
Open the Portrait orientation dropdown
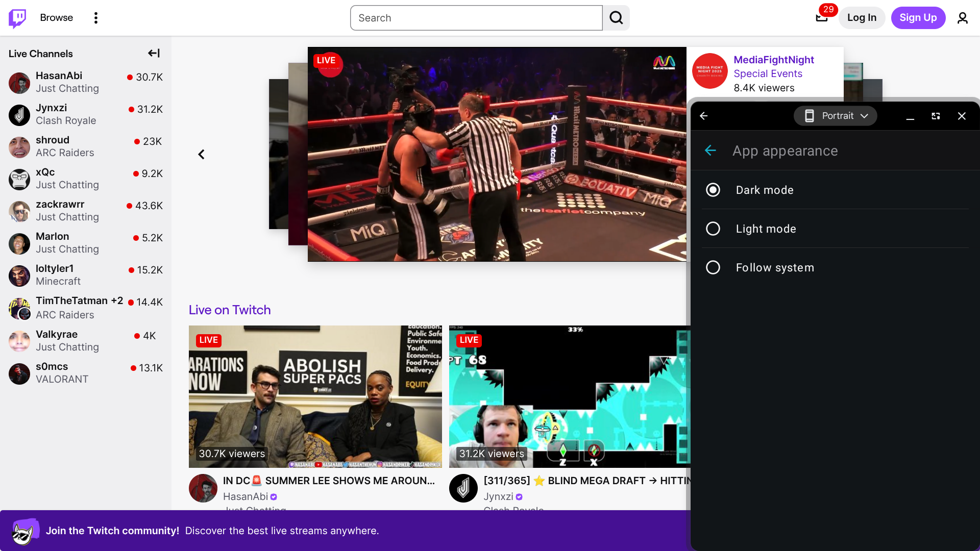coord(835,116)
